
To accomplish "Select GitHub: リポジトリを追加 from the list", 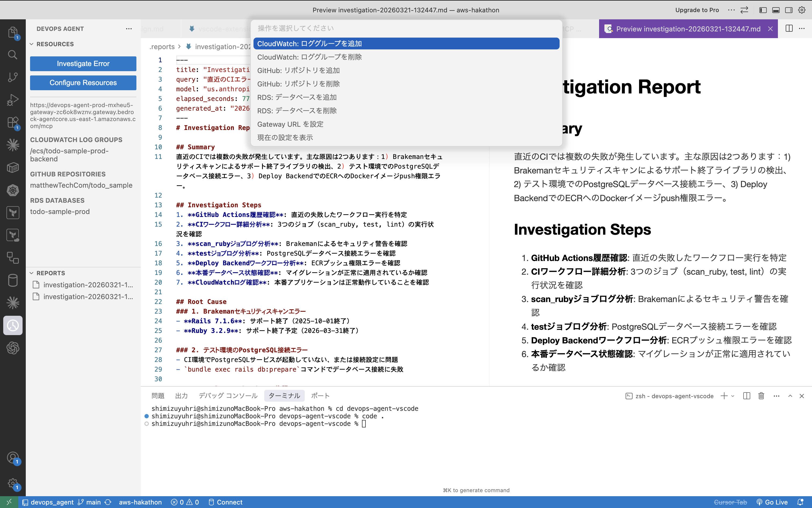I will pos(298,70).
